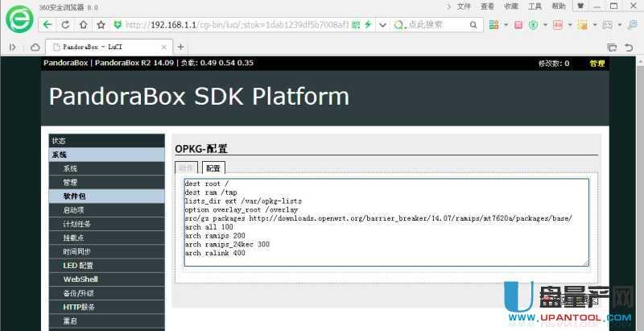
Task: Click the magnifier icon in search box
Action: (x=473, y=25)
